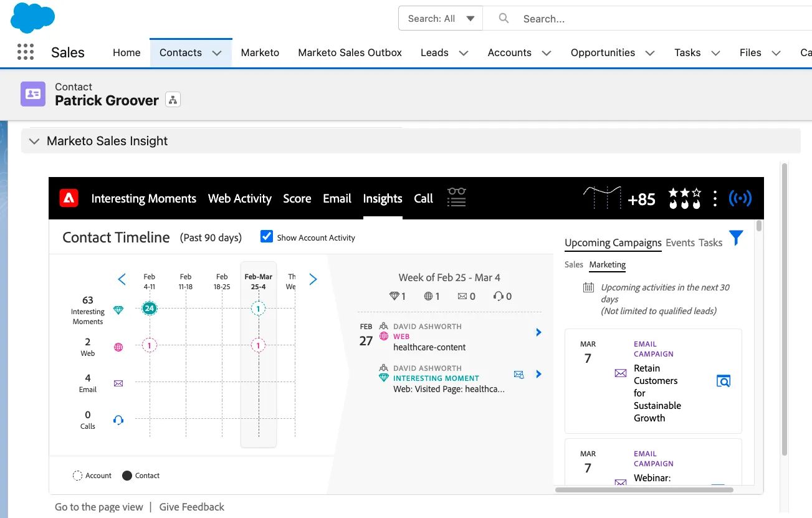812x518 pixels.
Task: Click the 24 interesting moments bubble
Action: (x=149, y=308)
